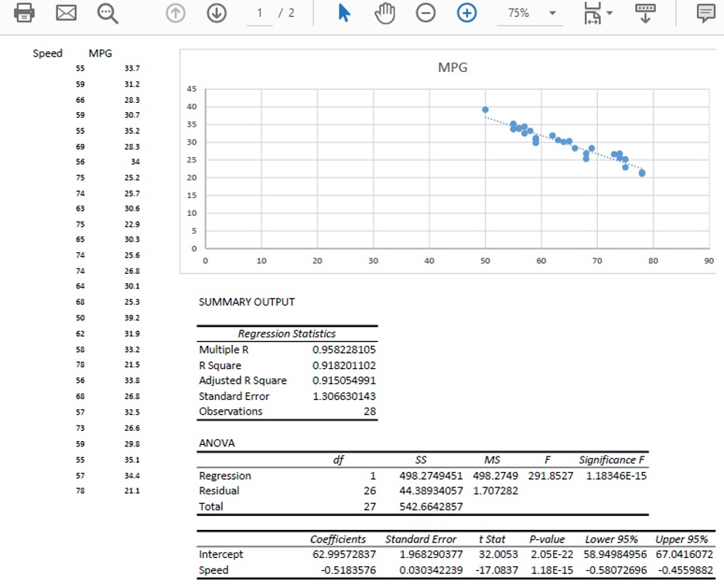
Task: Select the MPG data column header
Action: (x=101, y=53)
